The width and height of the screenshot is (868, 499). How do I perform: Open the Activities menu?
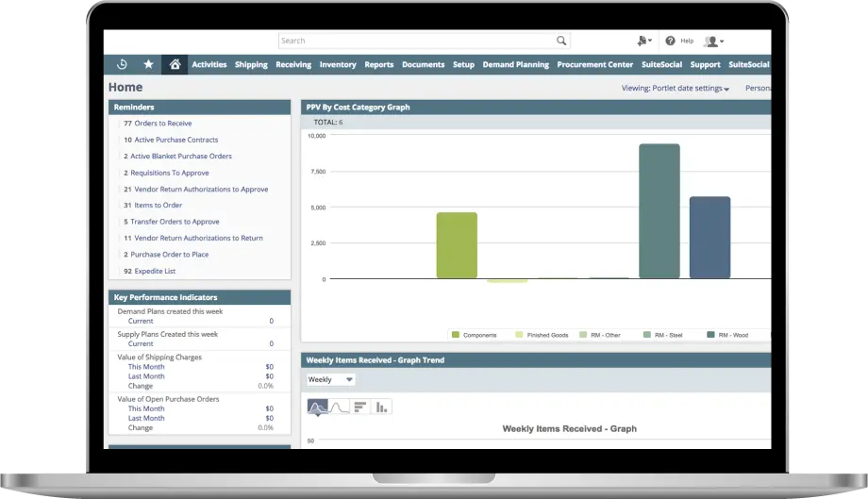coord(209,65)
